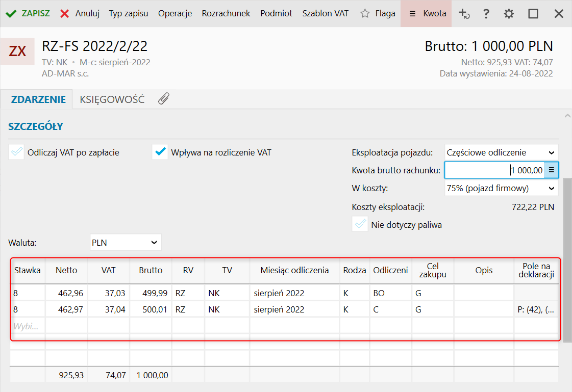Toggle Nie dotyczy paliwa checkbox
The height and width of the screenshot is (392, 572).
[360, 224]
